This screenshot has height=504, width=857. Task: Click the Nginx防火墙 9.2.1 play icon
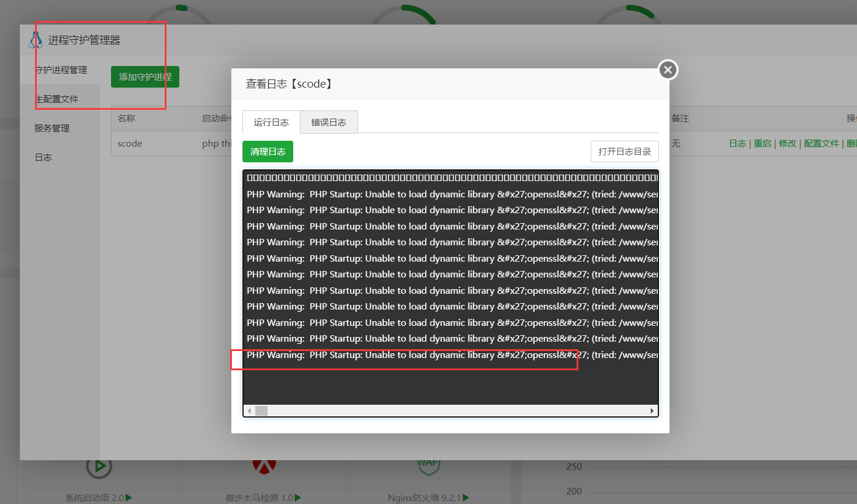pyautogui.click(x=466, y=498)
